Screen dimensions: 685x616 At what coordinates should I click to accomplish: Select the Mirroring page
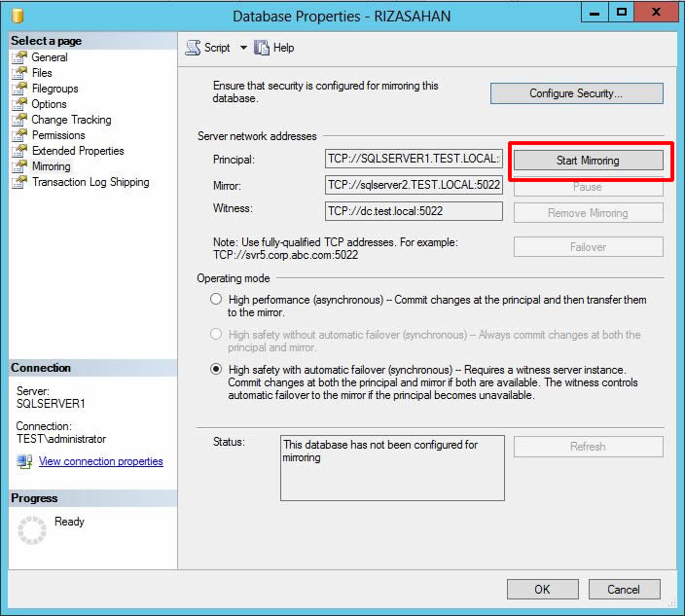click(x=51, y=166)
